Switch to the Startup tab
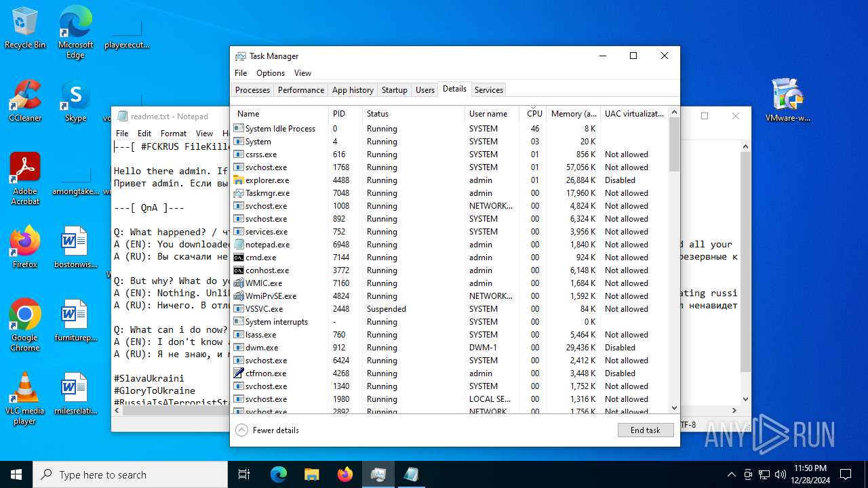The image size is (868, 488). pos(395,90)
